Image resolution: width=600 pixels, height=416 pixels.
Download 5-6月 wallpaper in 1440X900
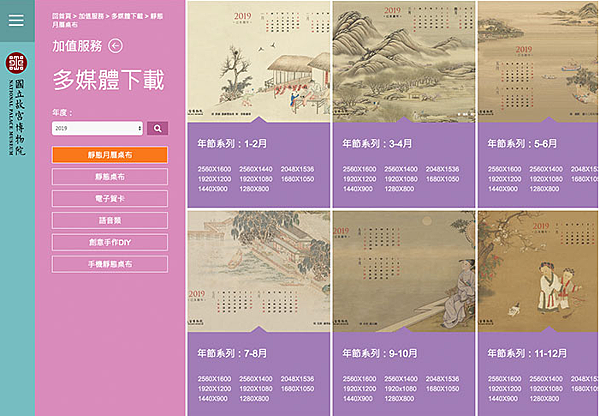pyautogui.click(x=502, y=189)
